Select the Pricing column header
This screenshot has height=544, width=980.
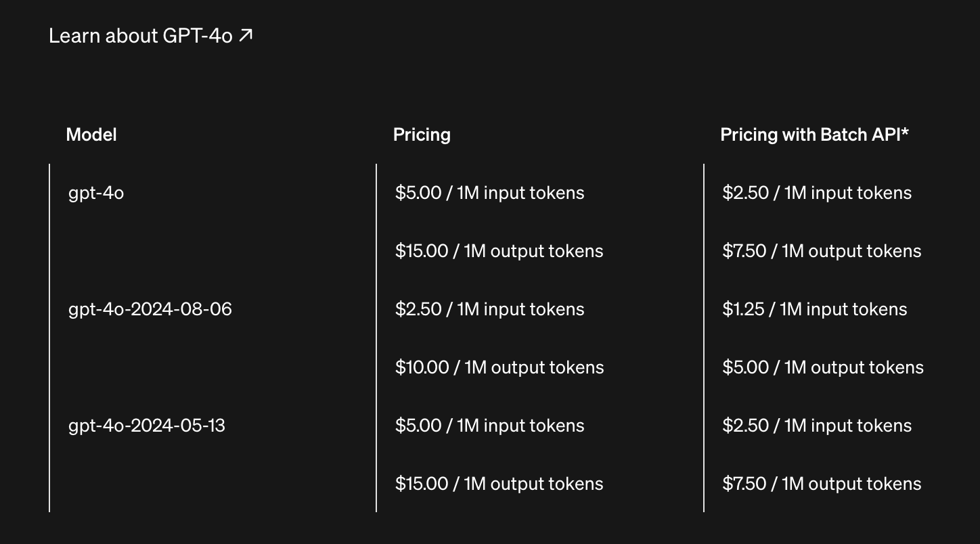pyautogui.click(x=422, y=135)
